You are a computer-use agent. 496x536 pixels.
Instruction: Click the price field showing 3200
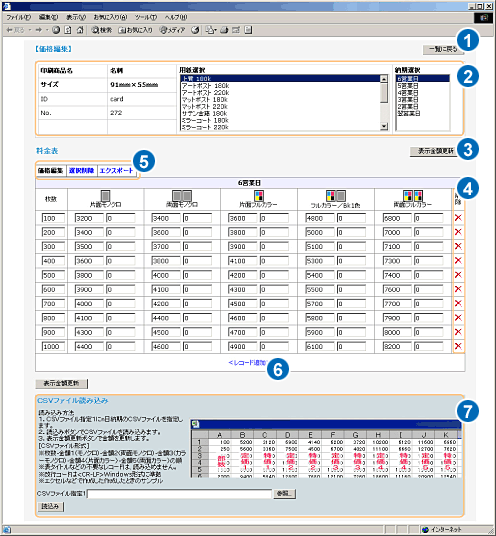[89, 218]
